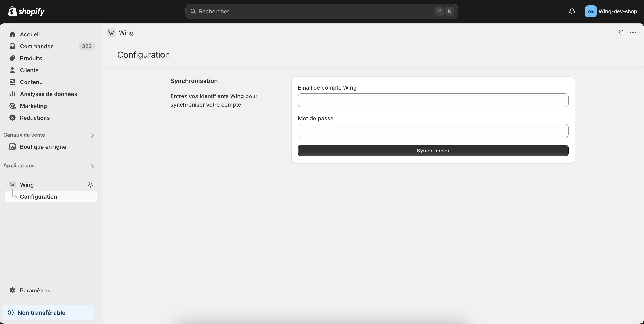The height and width of the screenshot is (324, 644).
Task: Click the Win store avatar
Action: 591,11
